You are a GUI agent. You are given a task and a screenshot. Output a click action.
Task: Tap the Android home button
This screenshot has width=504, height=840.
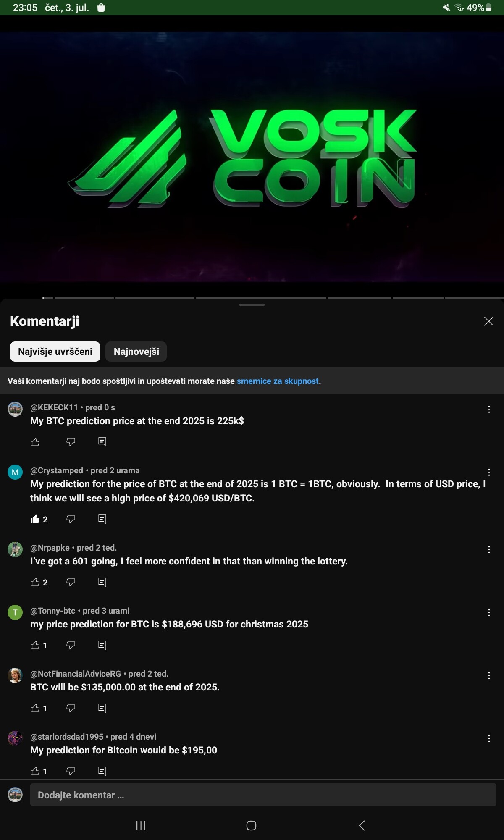click(x=251, y=825)
